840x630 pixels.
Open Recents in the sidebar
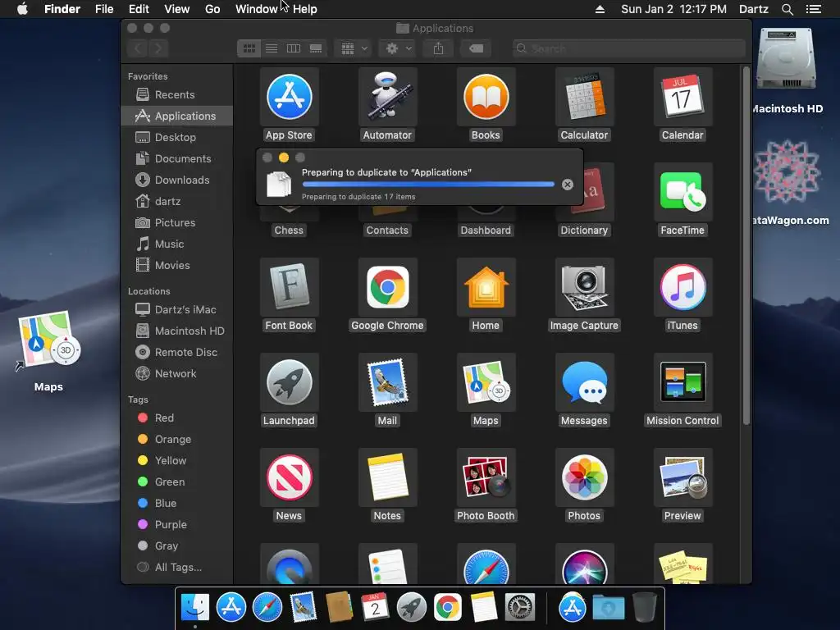[177, 95]
